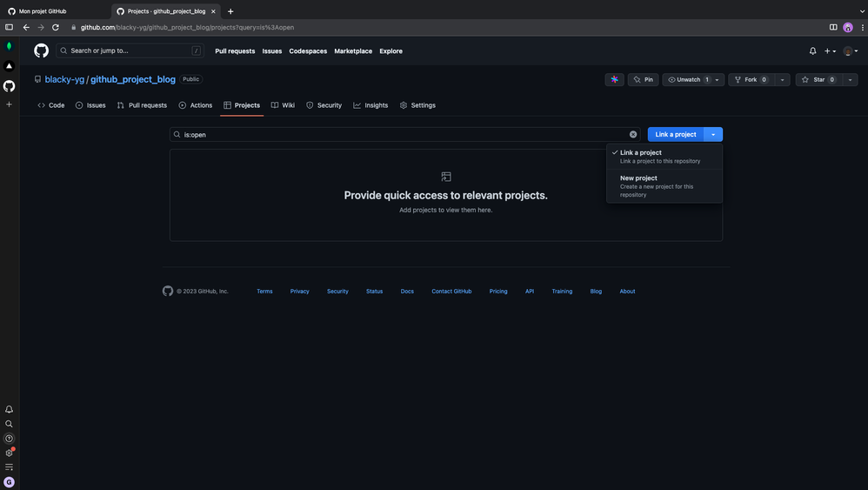Viewport: 868px width, 490px height.
Task: Open the Code tab
Action: click(x=51, y=105)
